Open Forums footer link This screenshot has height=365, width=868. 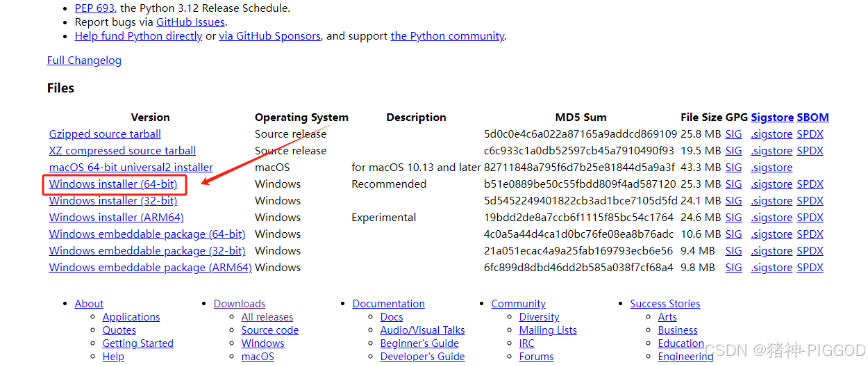click(537, 357)
